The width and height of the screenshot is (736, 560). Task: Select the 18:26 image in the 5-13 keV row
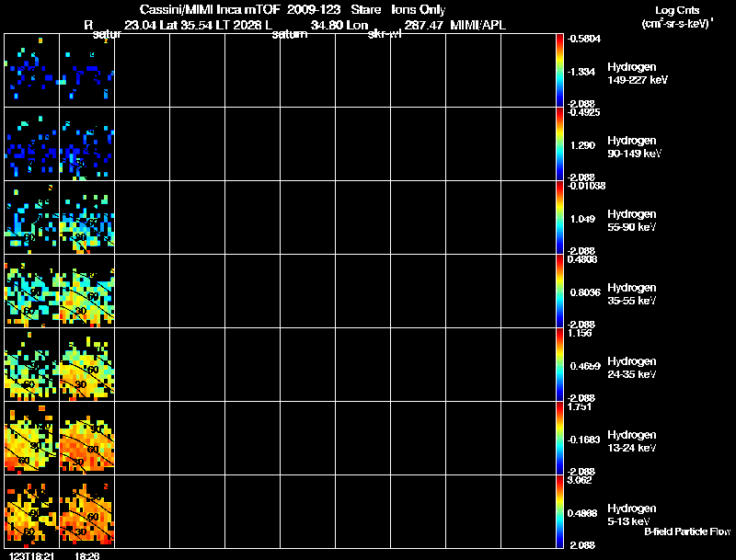click(x=86, y=512)
